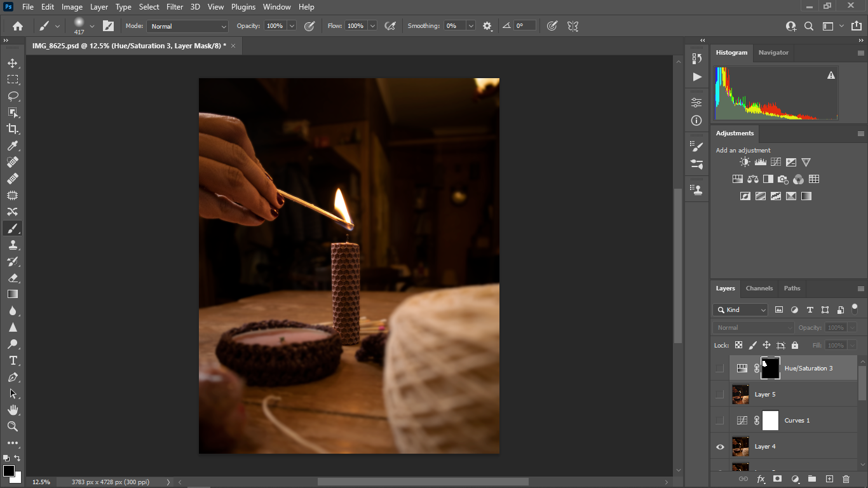Select the Gradient tool
868x488 pixels.
pyautogui.click(x=13, y=294)
